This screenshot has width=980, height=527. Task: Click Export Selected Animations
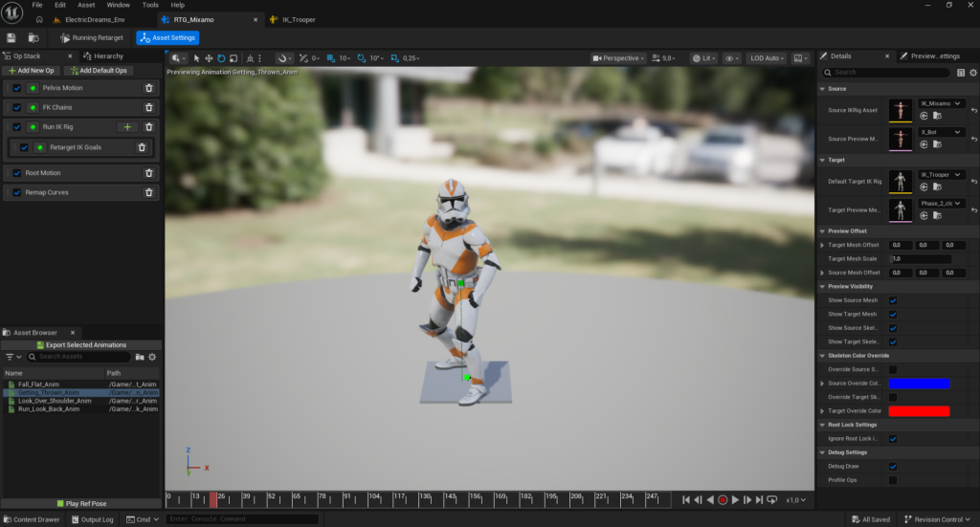(x=81, y=344)
